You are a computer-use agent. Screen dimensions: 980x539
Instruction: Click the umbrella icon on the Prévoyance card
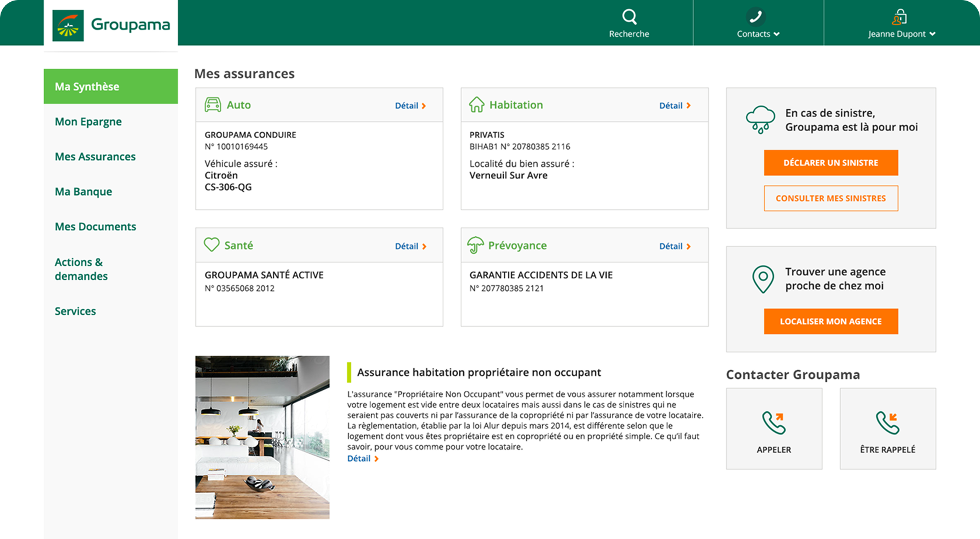(x=475, y=245)
